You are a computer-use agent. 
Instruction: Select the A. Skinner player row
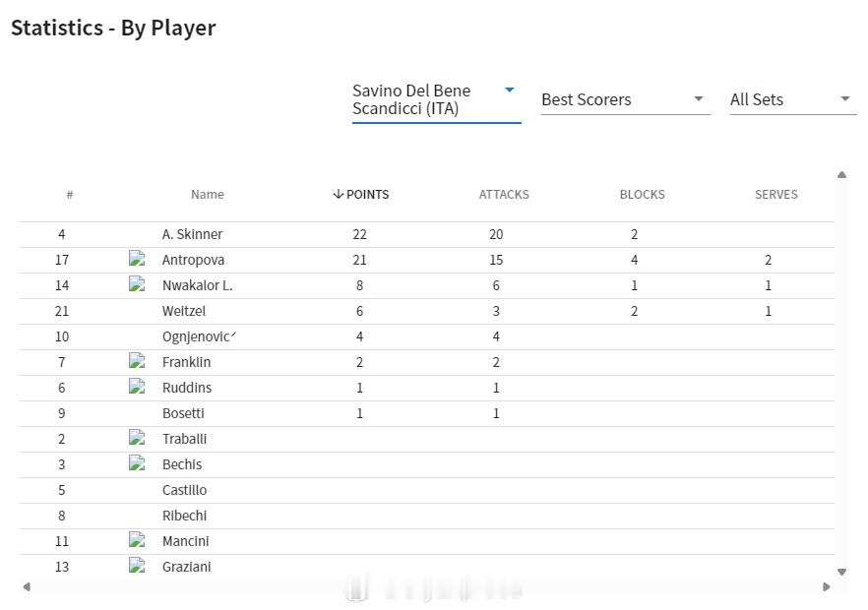(x=192, y=234)
